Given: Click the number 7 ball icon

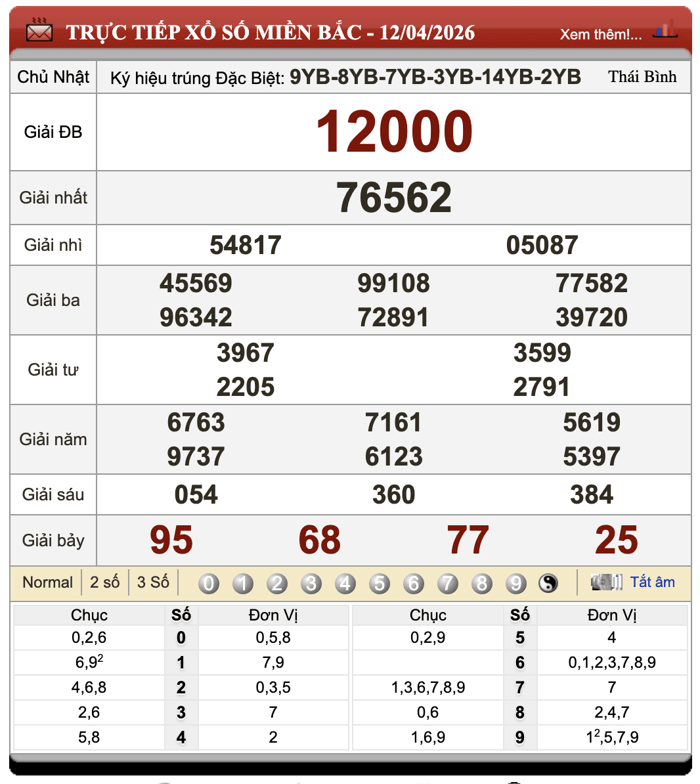Looking at the screenshot, I should [448, 583].
